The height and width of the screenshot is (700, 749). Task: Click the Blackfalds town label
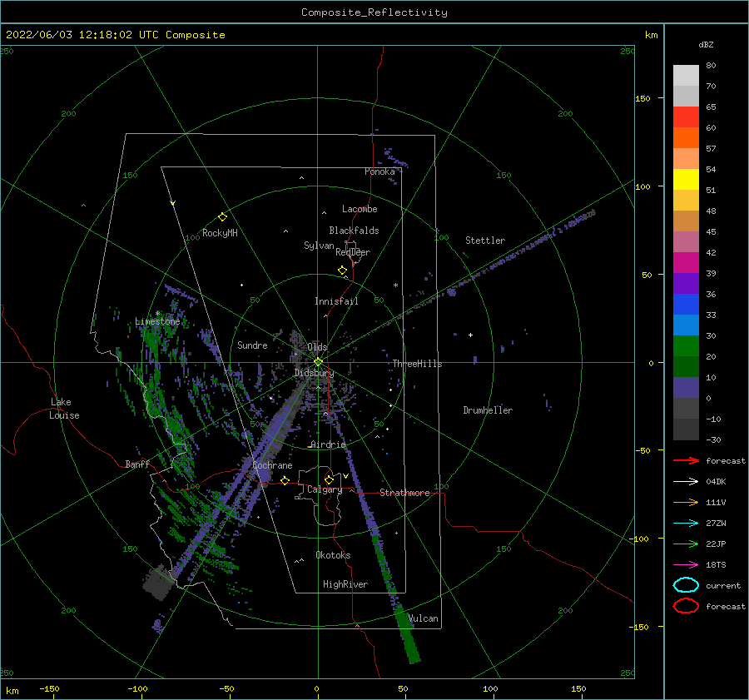[x=354, y=231]
